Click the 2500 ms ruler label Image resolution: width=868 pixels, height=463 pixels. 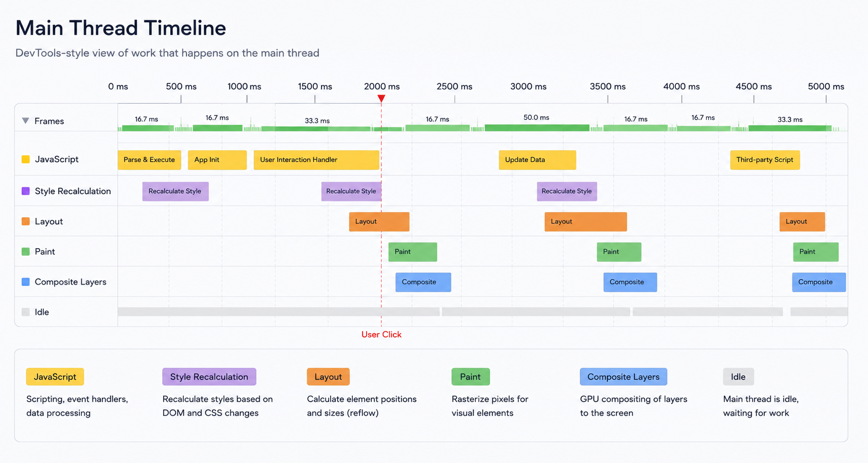[454, 86]
